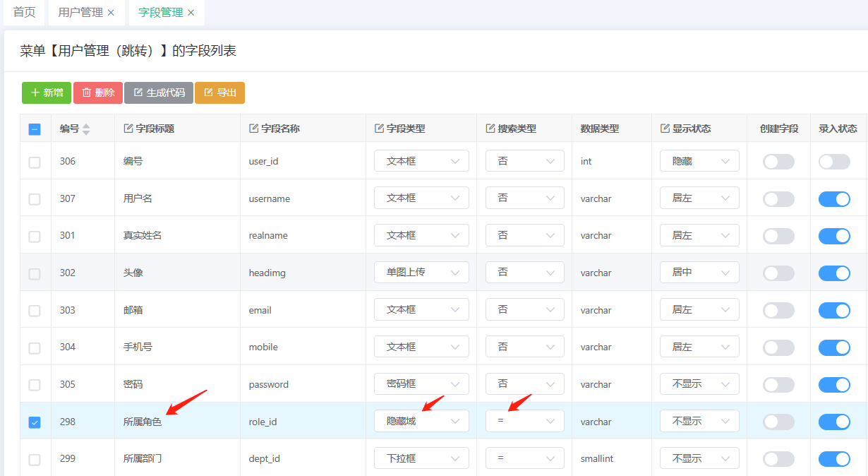Click edit icon next to 显示状态 header

(665, 129)
